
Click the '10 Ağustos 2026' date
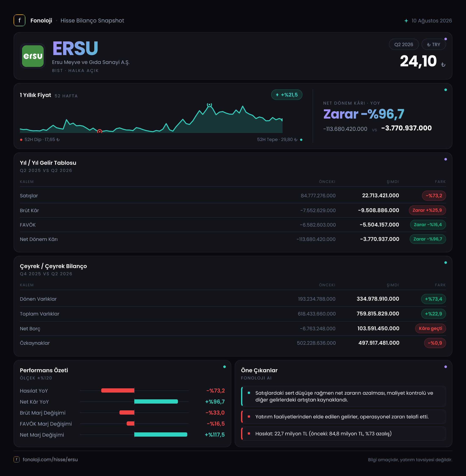[431, 21]
